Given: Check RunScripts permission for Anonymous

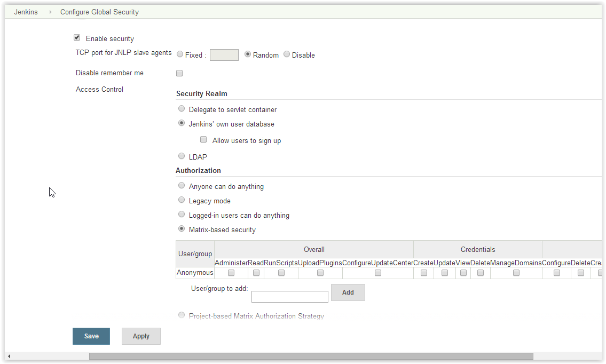Looking at the screenshot, I should (281, 273).
